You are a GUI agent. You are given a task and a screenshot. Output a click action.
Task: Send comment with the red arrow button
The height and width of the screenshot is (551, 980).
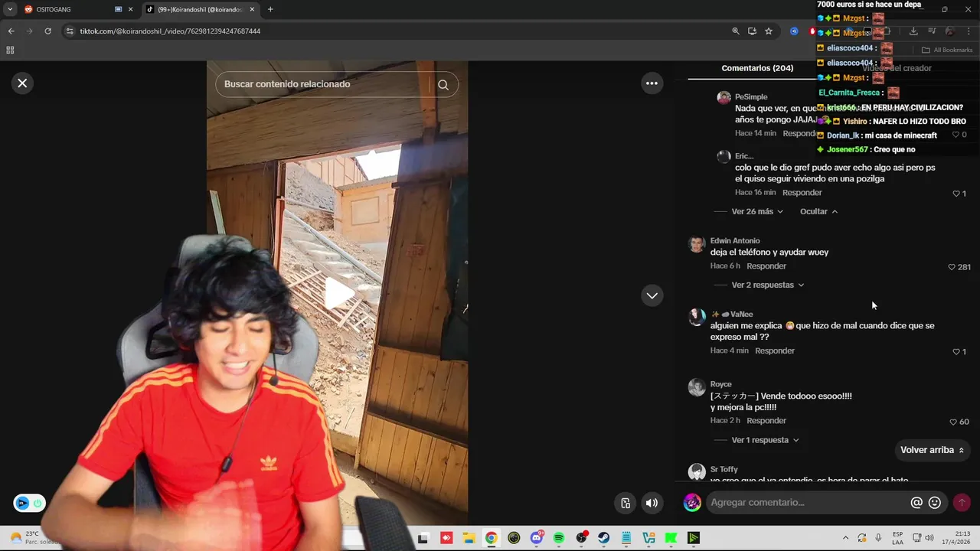[x=962, y=503]
